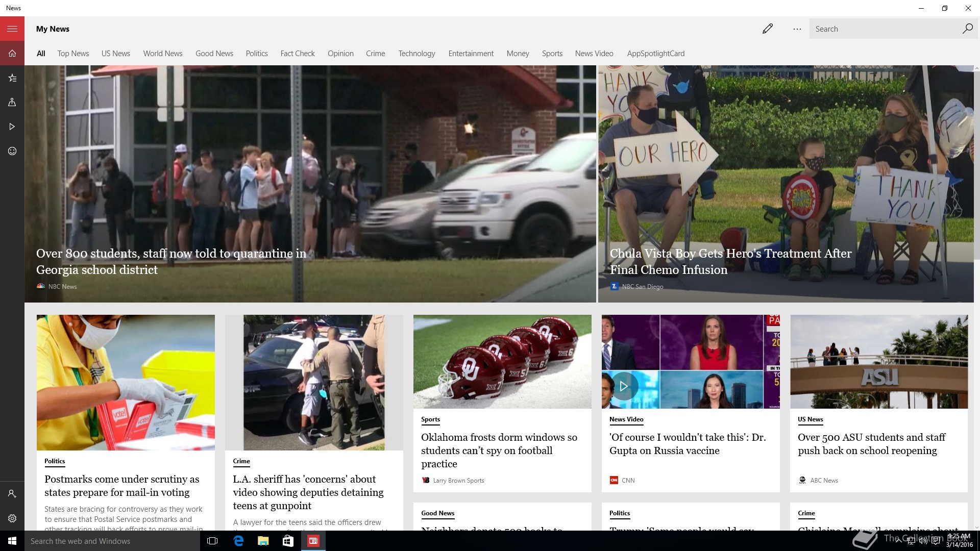Click the Sports label on Oklahoma card
This screenshot has height=551, width=980.
pos(430,419)
